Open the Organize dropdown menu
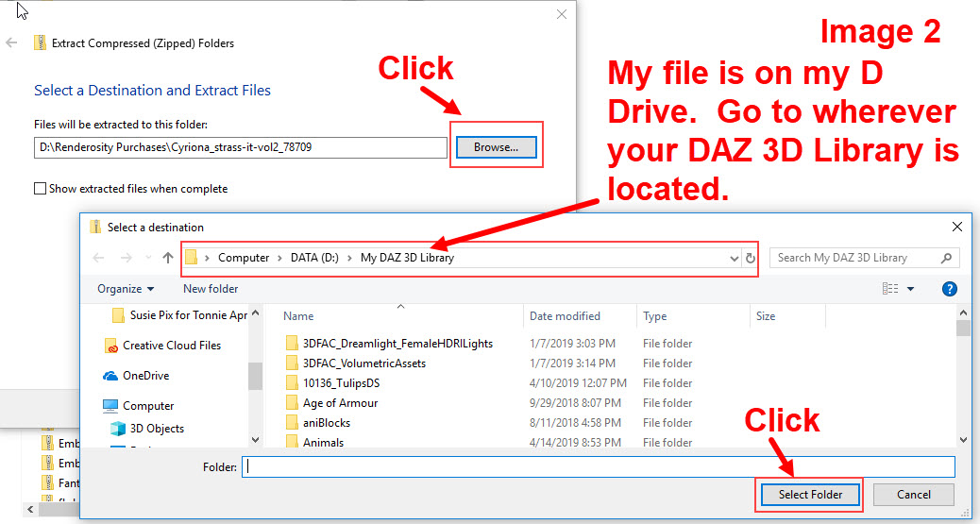The height and width of the screenshot is (524, 980). pyautogui.click(x=126, y=289)
